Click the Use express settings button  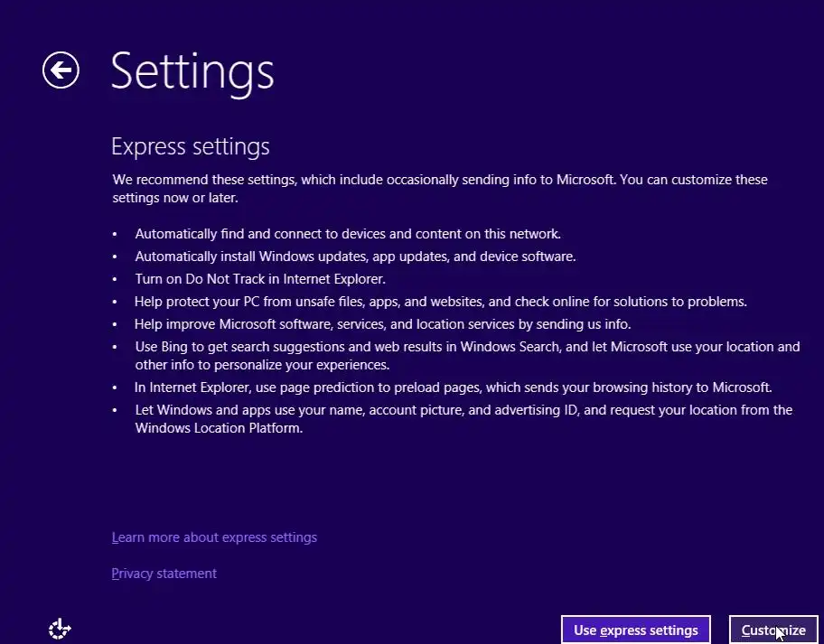click(635, 630)
